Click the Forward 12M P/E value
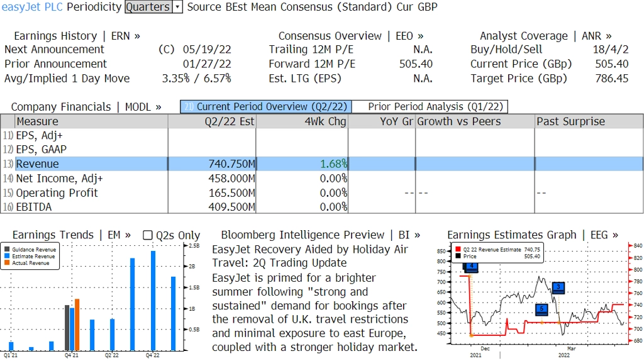Screen dimensions: 644x361 point(416,64)
